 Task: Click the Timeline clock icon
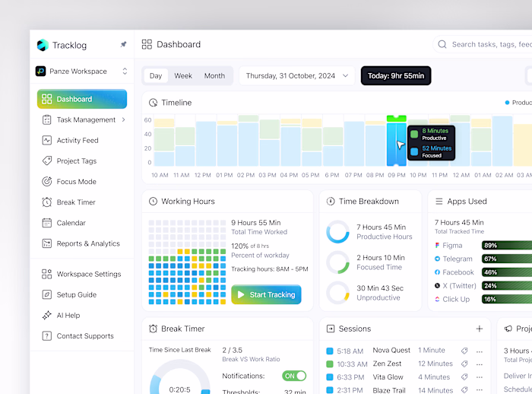pyautogui.click(x=154, y=103)
